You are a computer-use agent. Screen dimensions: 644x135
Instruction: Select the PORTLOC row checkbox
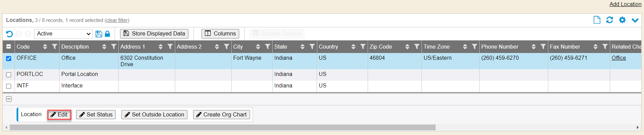(x=9, y=75)
